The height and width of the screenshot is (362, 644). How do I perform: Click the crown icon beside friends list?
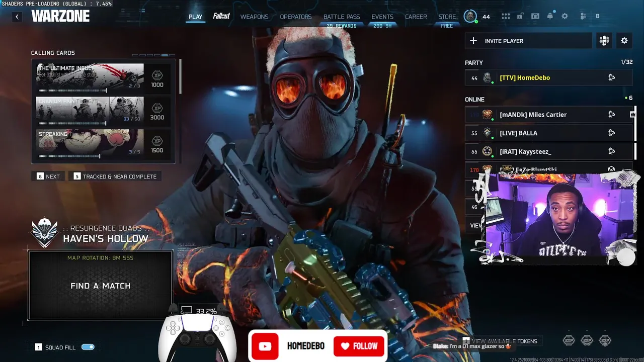[632, 114]
